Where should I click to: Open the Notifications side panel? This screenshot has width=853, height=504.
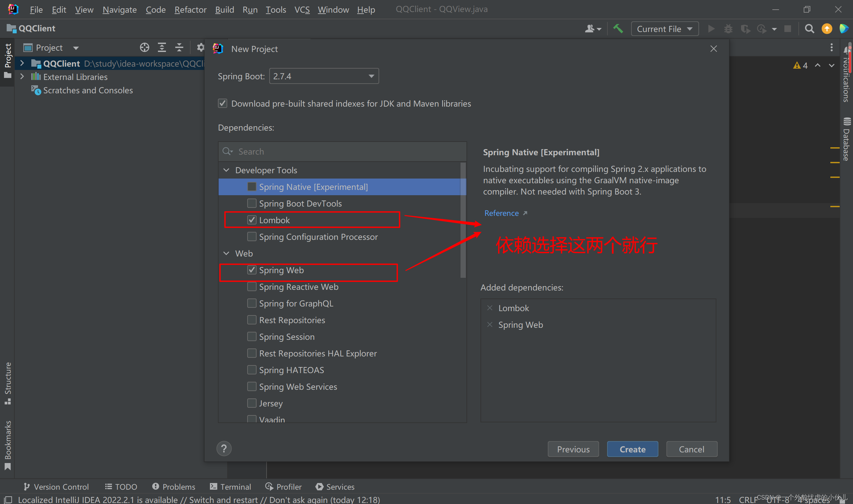coord(846,74)
